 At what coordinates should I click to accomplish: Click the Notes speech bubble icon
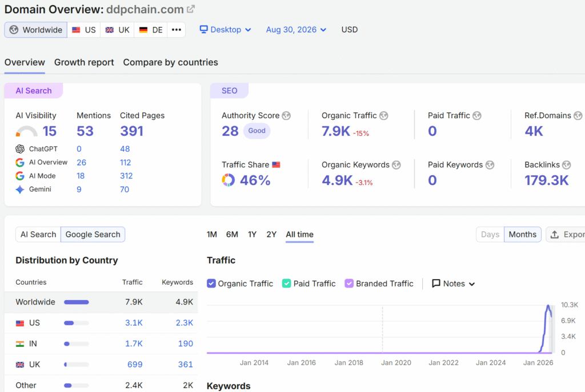[436, 284]
